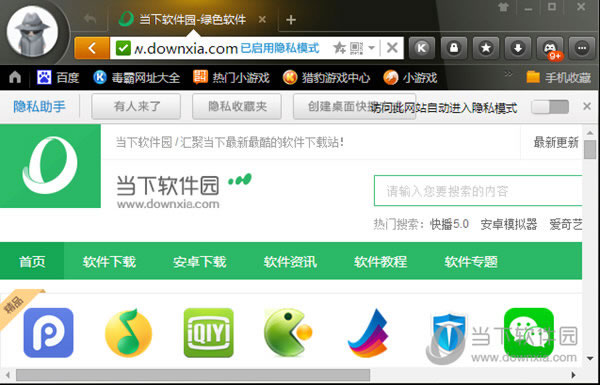
Task: Bookmark page with star-plus icon in address bar
Action: 339,48
